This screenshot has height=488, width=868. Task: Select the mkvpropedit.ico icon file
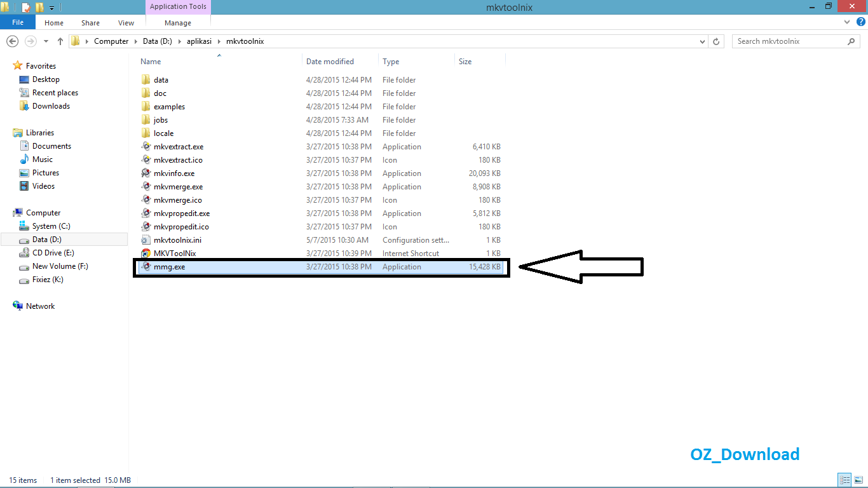pos(146,227)
